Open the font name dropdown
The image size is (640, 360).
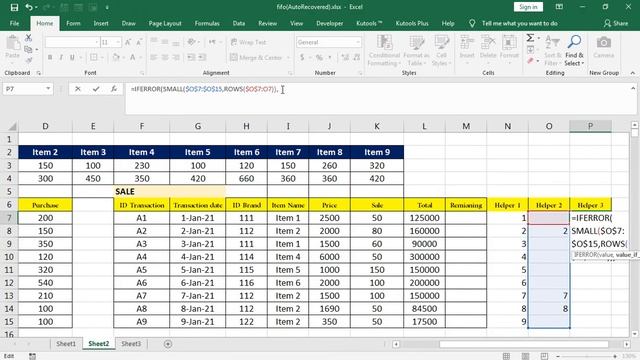tap(97, 42)
